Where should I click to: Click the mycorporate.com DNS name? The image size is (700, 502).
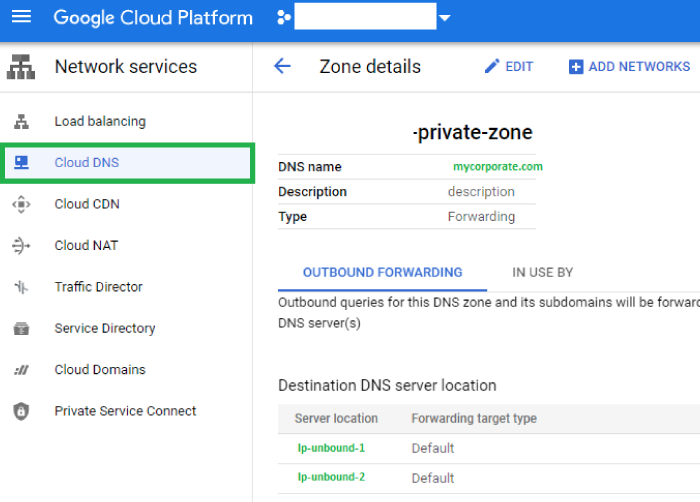(497, 167)
